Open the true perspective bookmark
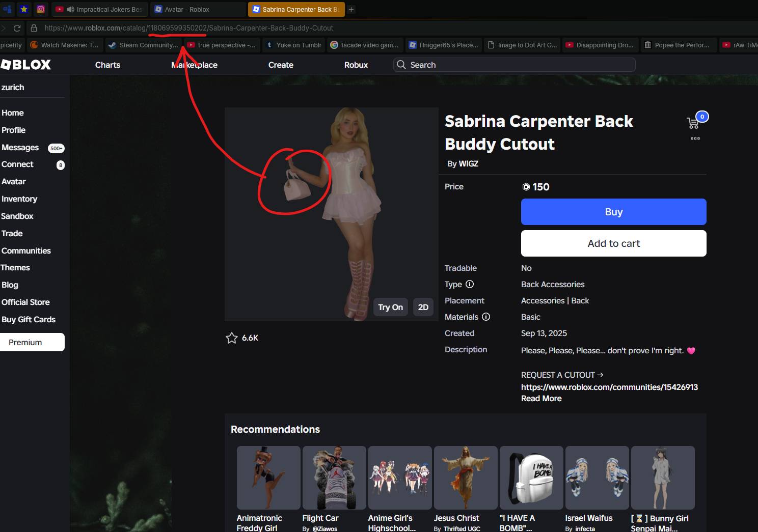This screenshot has height=532, width=758. click(222, 45)
